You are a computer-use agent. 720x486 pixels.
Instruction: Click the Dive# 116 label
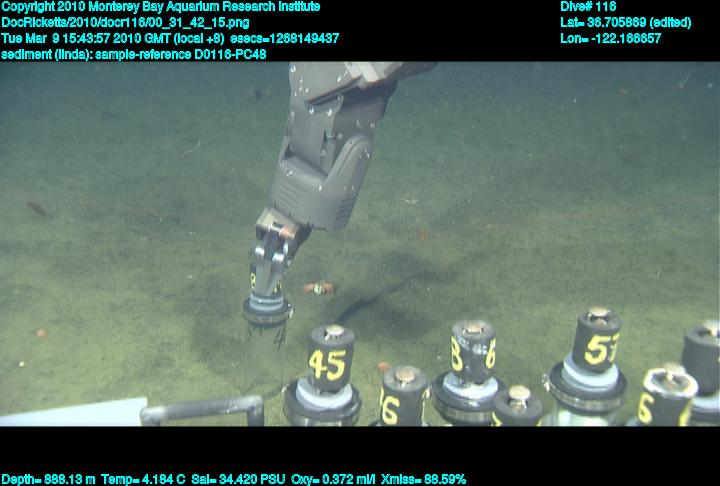click(588, 6)
